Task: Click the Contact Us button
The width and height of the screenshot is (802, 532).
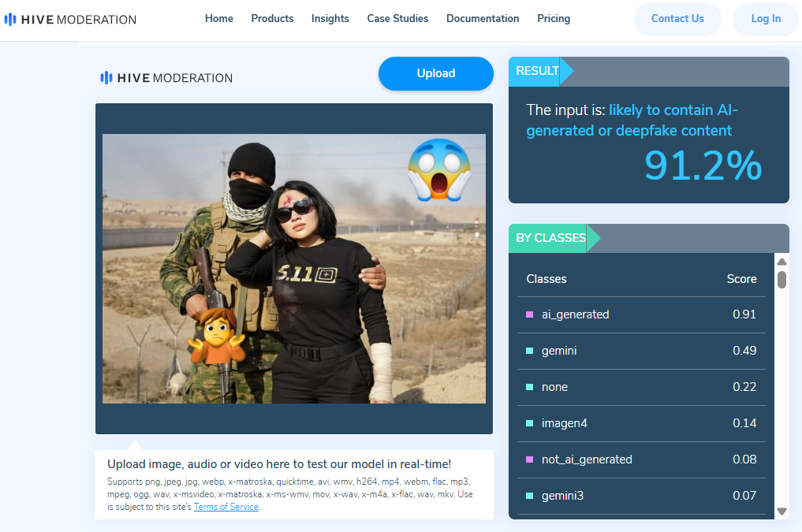Action: tap(677, 18)
